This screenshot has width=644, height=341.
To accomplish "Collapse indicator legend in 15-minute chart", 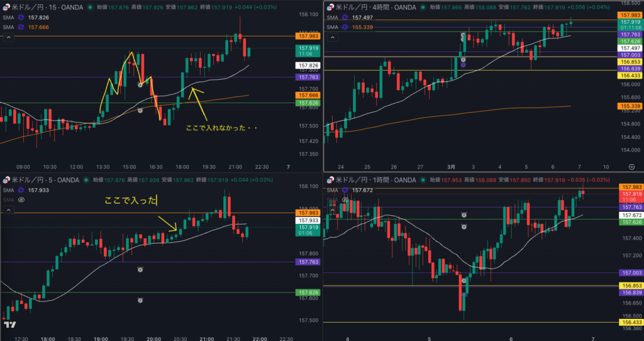I will coord(9,37).
